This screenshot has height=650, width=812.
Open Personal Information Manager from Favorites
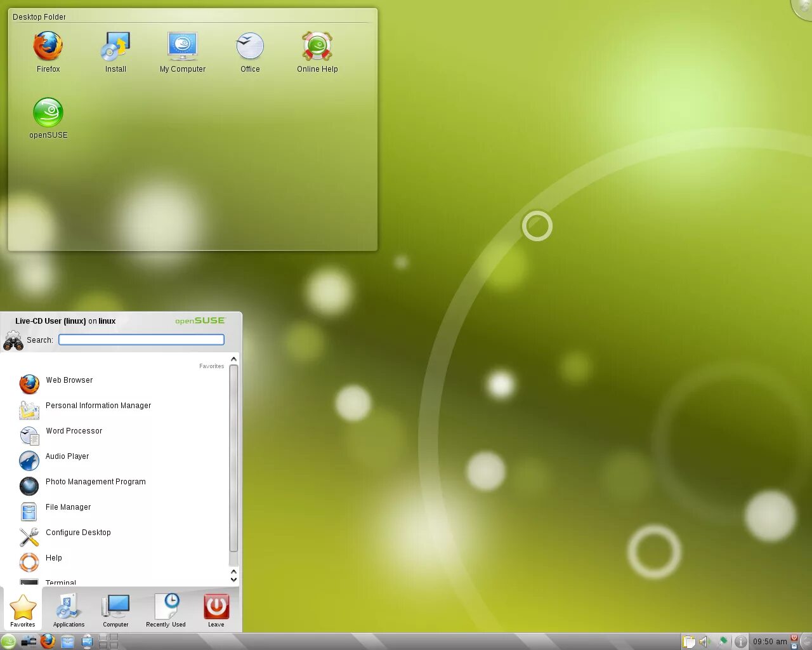pos(121,409)
